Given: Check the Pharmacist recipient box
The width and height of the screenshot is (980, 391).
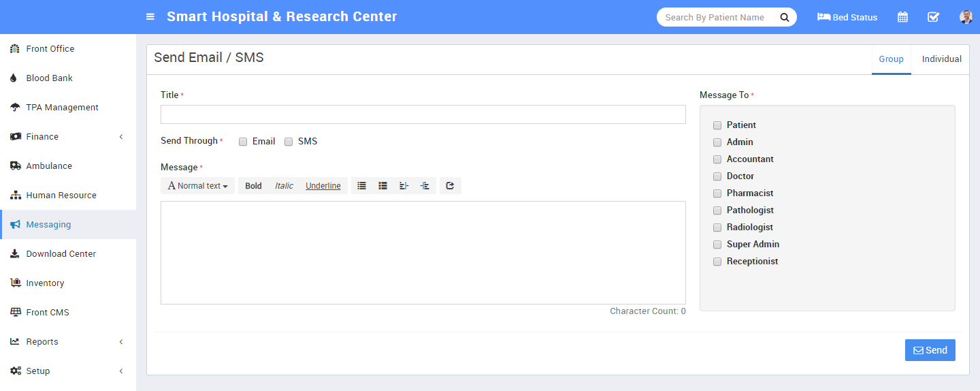Looking at the screenshot, I should coord(717,193).
